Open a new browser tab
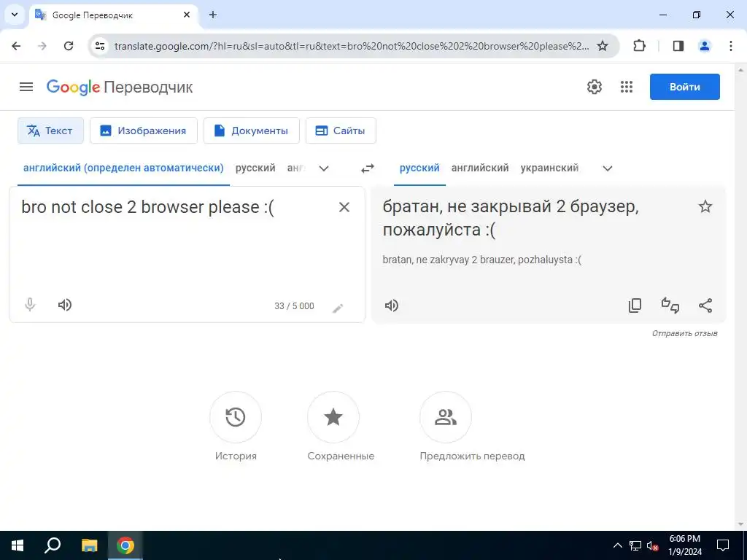The image size is (747, 560). click(x=213, y=15)
